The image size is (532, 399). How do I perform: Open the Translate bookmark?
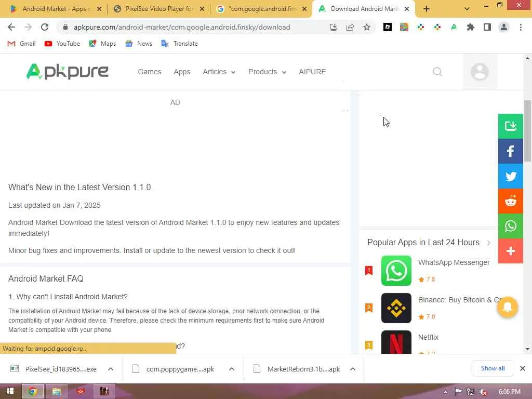point(179,44)
